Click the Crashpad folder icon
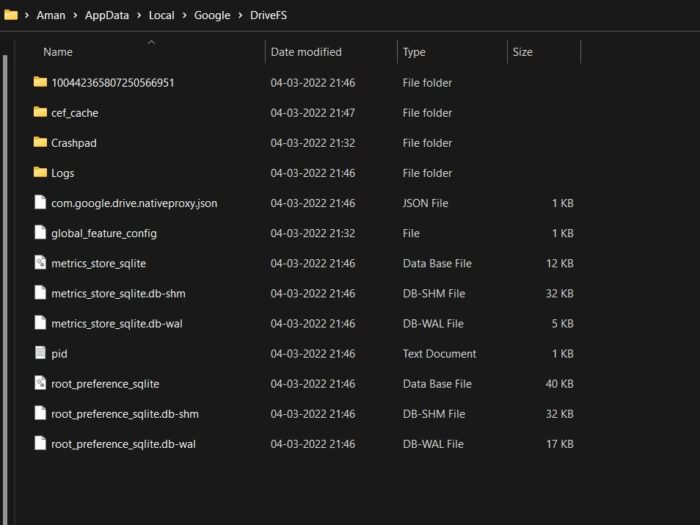Image resolution: width=700 pixels, height=525 pixels. (x=40, y=143)
